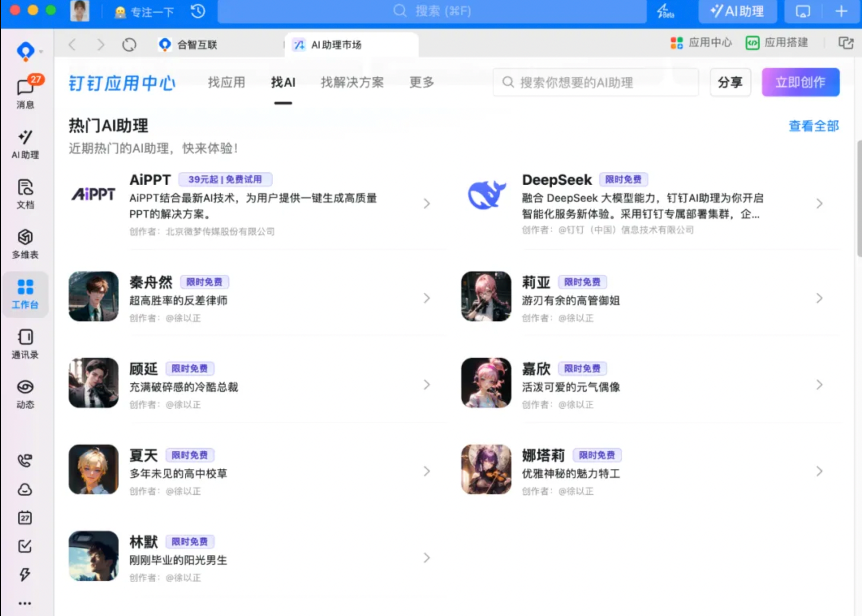Expand the 顾延 entry chevron
The image size is (862, 616).
point(427,385)
